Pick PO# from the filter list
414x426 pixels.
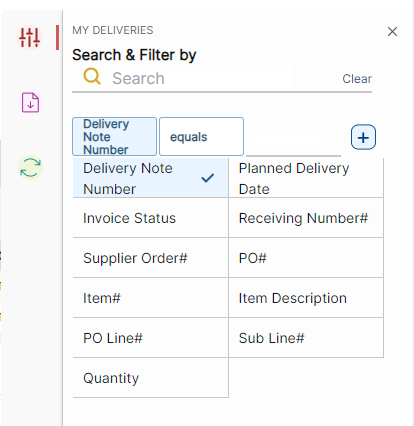click(x=306, y=258)
